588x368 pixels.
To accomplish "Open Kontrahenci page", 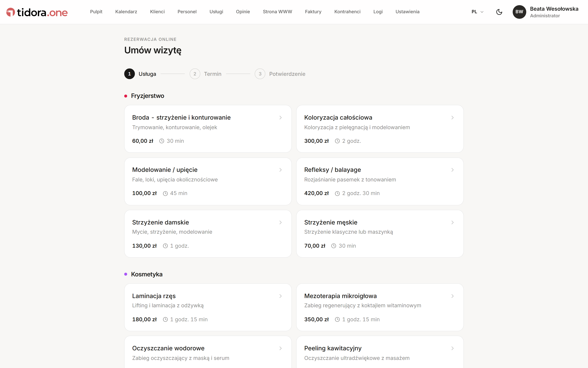I will pos(347,12).
